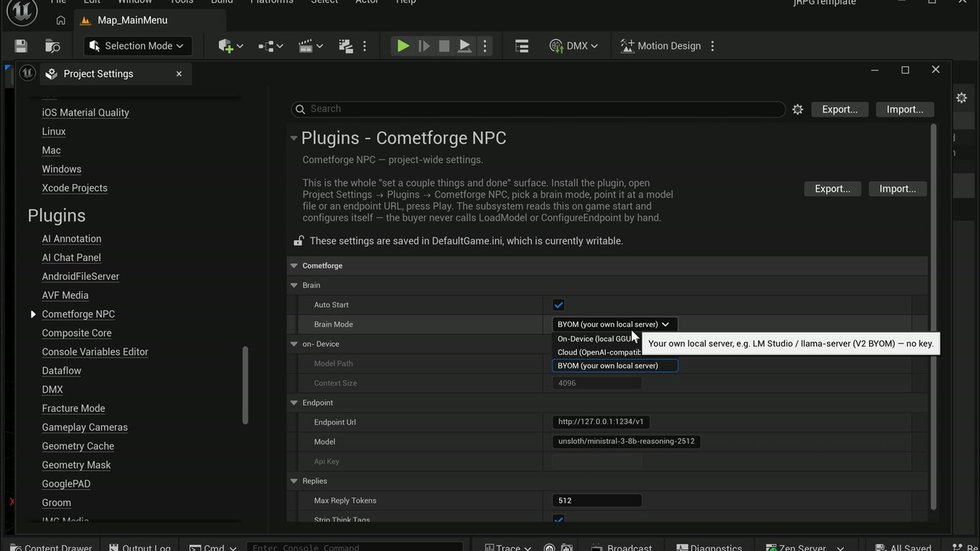Choose On-Device (local GGUF) option

(596, 339)
